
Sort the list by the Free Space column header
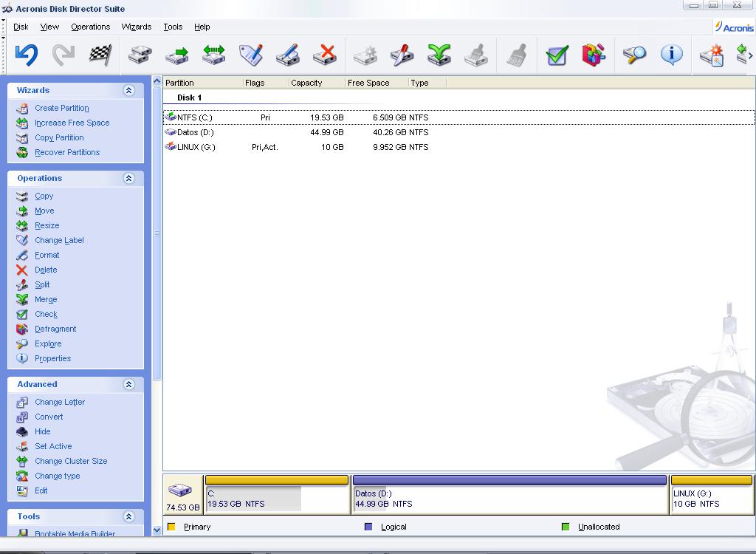pos(377,83)
